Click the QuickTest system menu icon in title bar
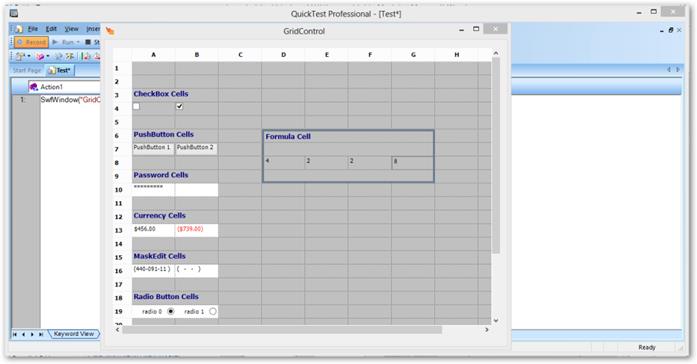The height and width of the screenshot is (364, 697). (x=14, y=13)
